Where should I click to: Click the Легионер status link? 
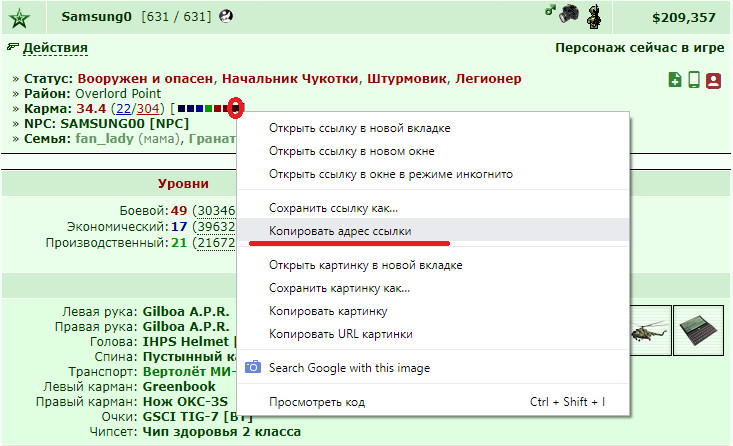488,79
